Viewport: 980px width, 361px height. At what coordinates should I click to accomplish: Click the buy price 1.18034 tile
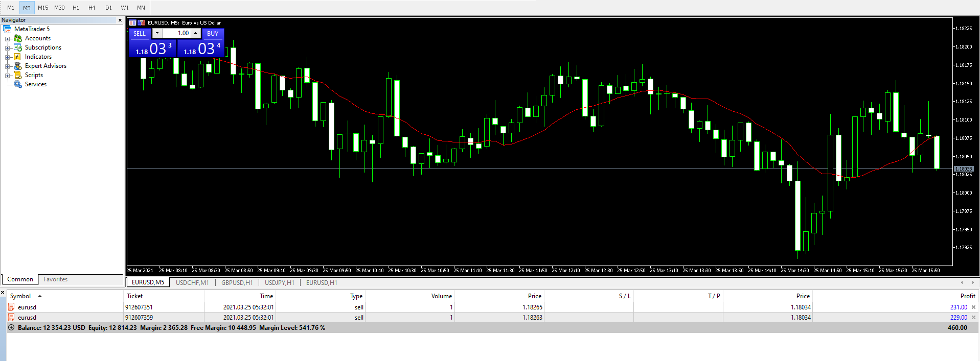201,49
